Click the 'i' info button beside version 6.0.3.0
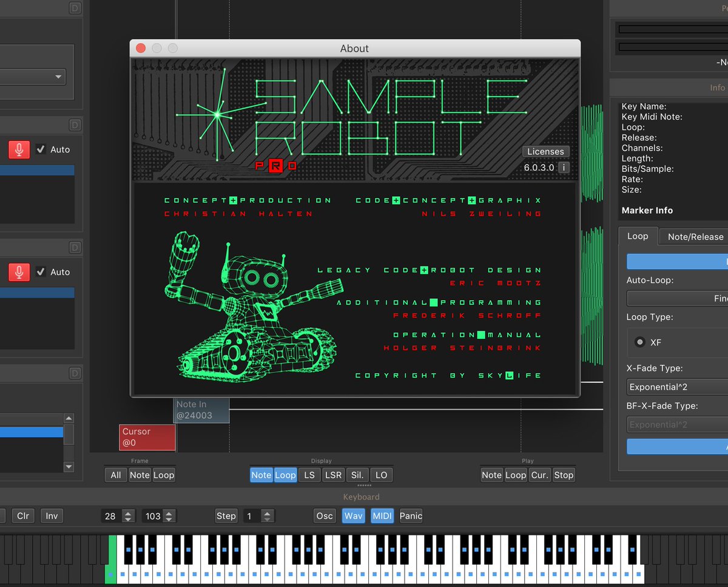This screenshot has height=587, width=728. (564, 167)
